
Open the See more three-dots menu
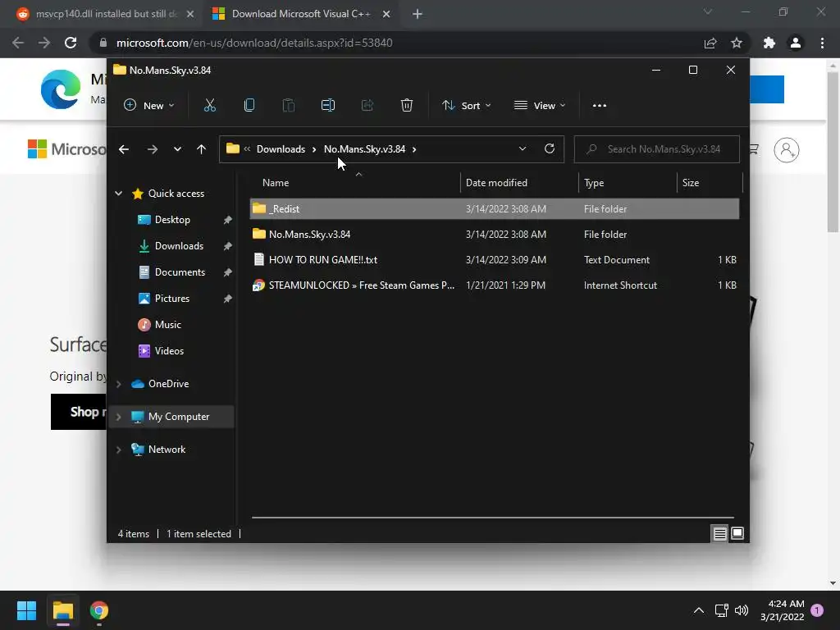[600, 106]
